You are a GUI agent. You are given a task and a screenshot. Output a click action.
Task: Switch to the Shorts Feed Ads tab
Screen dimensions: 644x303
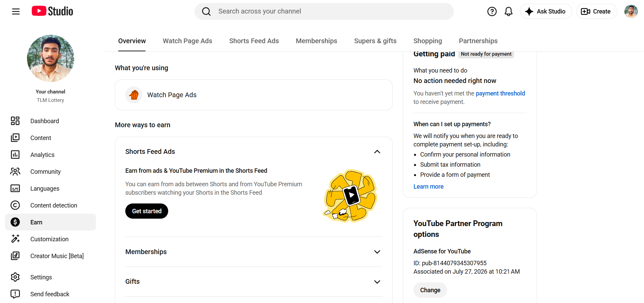coord(254,41)
